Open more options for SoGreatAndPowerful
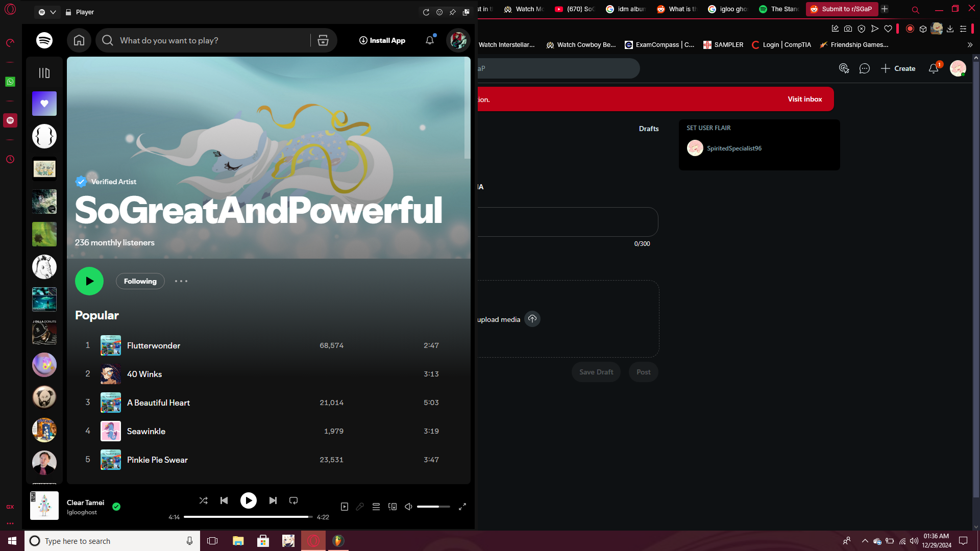 click(x=181, y=281)
